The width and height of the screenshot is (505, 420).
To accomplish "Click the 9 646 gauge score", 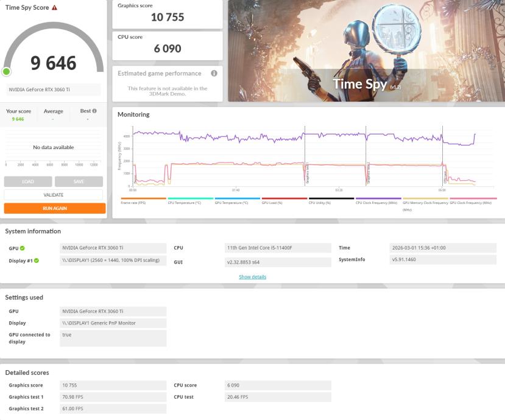I will pos(54,63).
